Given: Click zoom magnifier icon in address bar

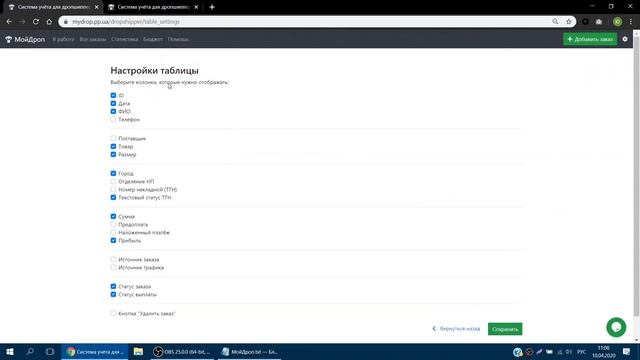Looking at the screenshot, I should pyautogui.click(x=555, y=22).
